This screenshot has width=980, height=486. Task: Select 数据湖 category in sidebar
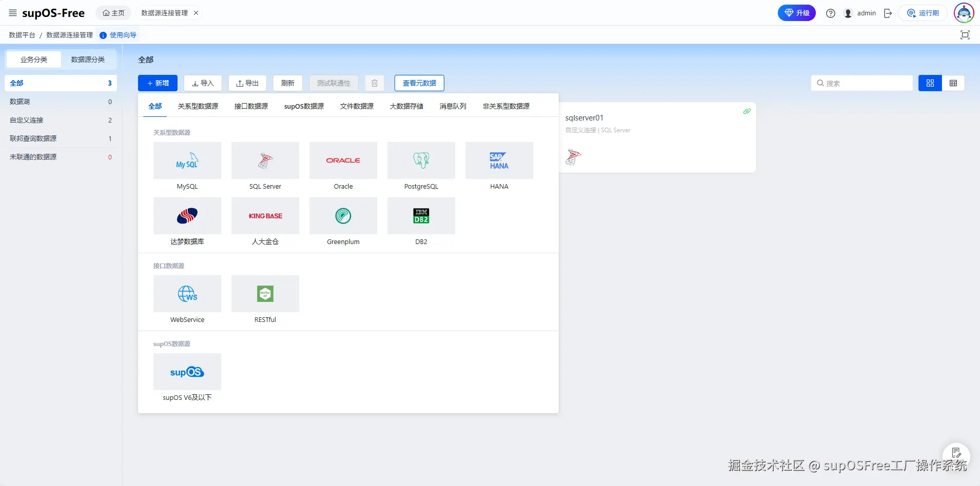[x=61, y=102]
